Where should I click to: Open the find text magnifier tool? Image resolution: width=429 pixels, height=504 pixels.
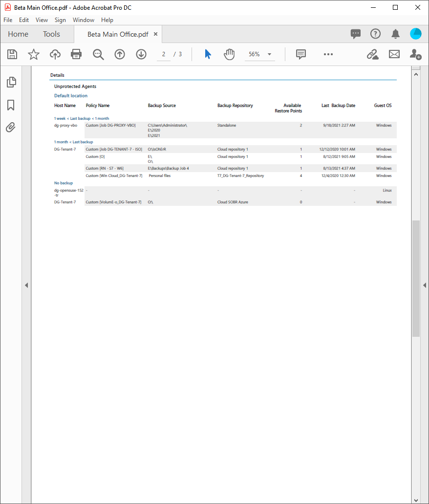[98, 54]
